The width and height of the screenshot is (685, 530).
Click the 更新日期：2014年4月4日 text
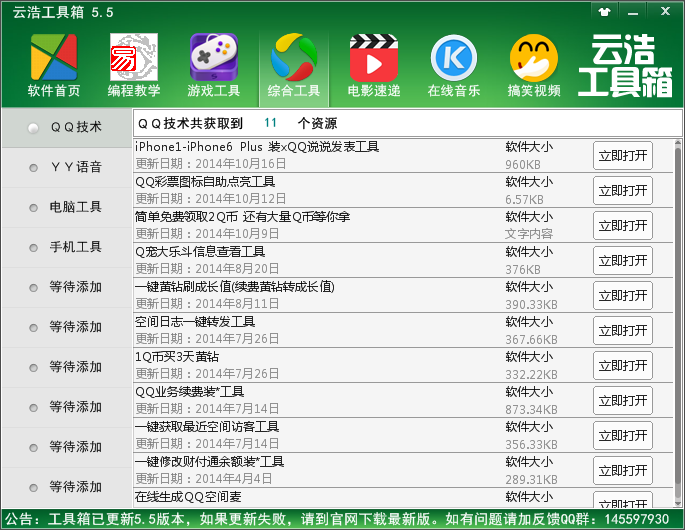(x=204, y=478)
